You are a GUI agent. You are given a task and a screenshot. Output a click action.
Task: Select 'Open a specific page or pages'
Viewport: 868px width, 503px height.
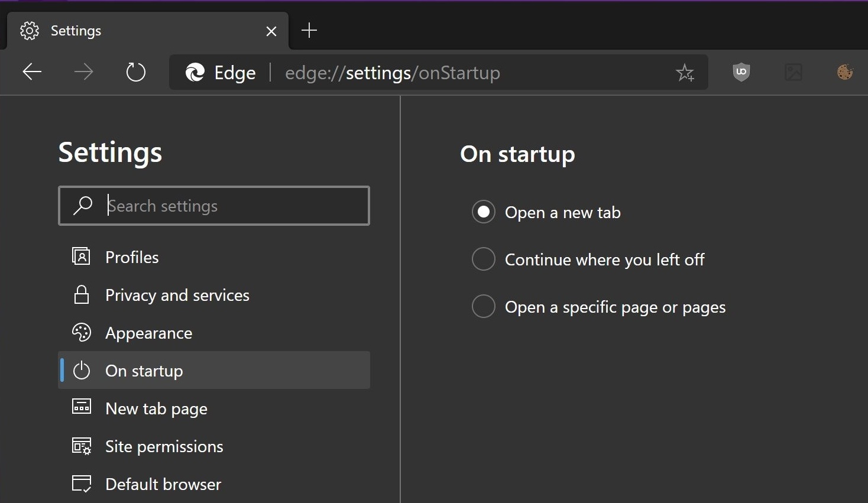click(484, 306)
